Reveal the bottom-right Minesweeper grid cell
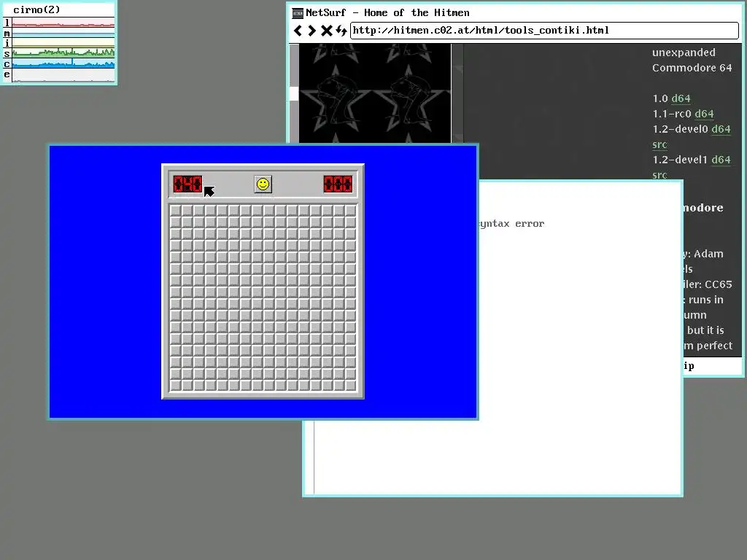747x560 pixels. click(x=351, y=385)
